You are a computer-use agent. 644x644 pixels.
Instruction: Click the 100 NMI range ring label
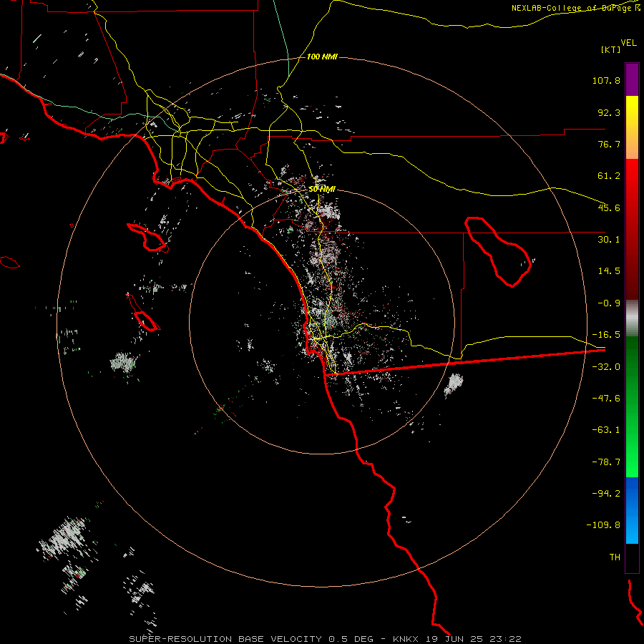pos(323,57)
